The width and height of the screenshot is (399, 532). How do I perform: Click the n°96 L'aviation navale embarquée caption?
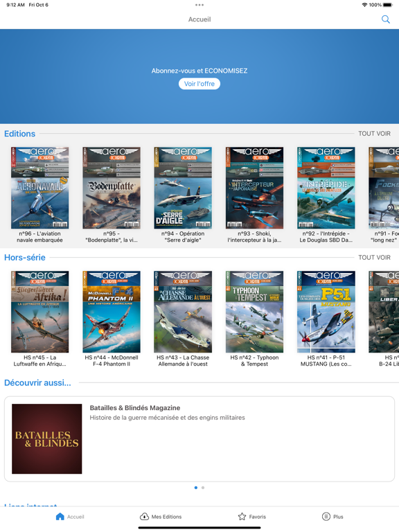39,237
